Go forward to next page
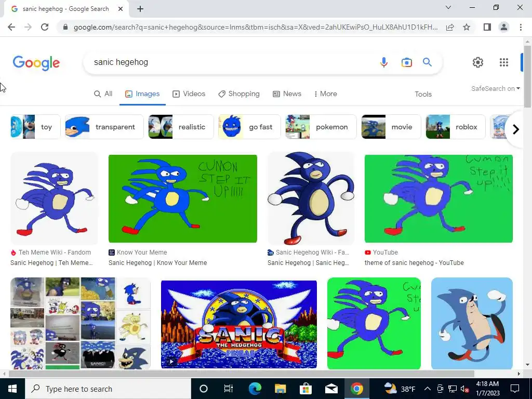 28,27
